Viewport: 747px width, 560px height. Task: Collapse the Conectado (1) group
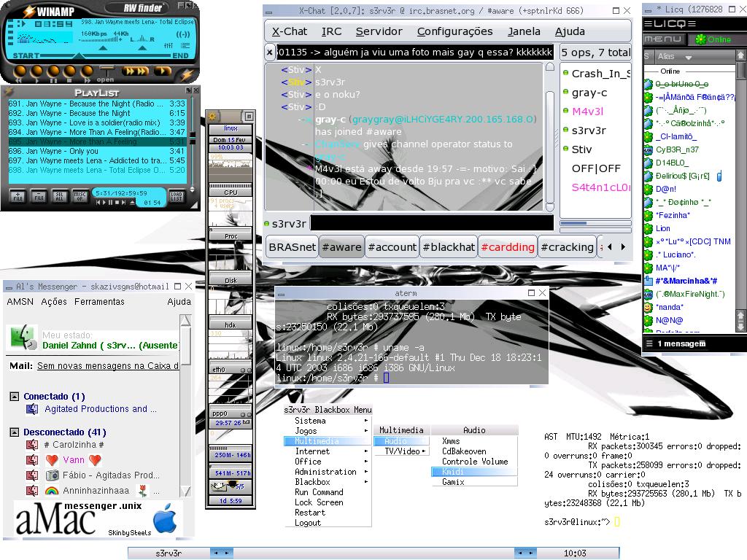(x=15, y=396)
